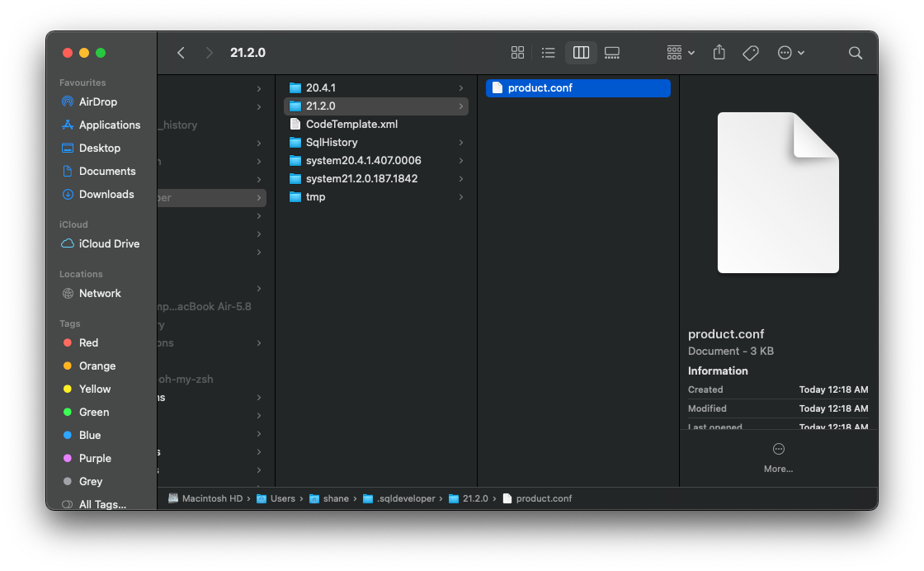The image size is (924, 571).
Task: Switch to list view
Action: (548, 53)
